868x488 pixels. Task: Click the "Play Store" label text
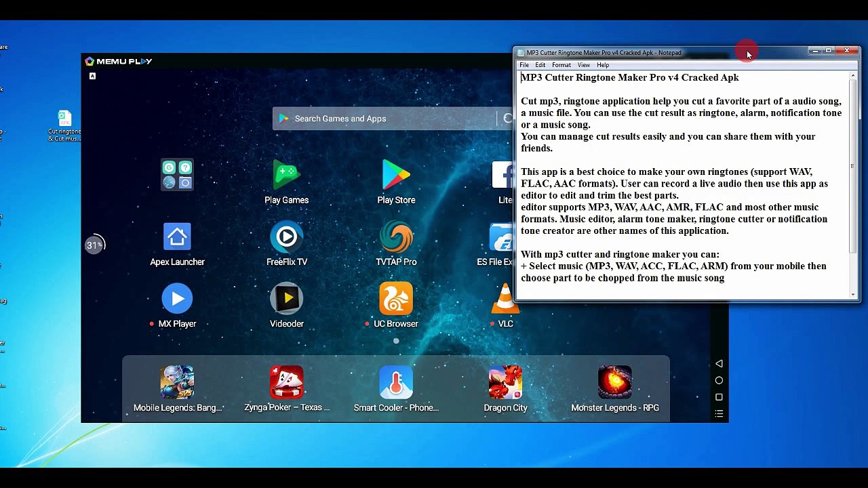pyautogui.click(x=396, y=200)
